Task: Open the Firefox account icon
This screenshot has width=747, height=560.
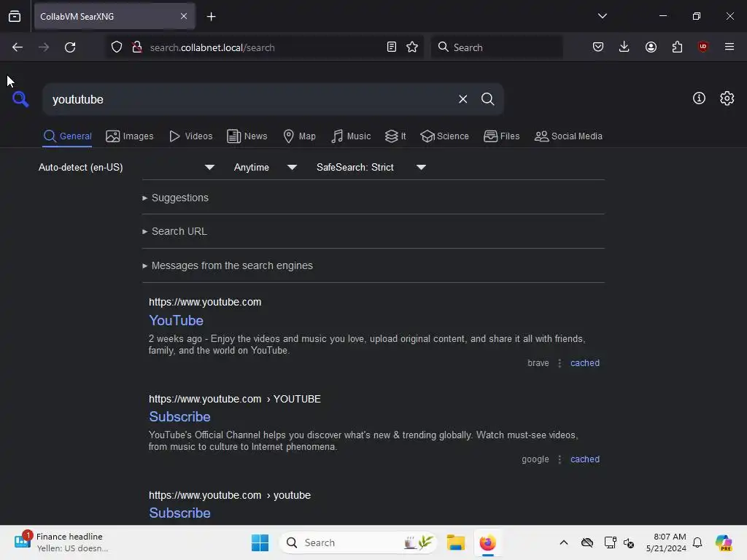Action: (651, 47)
